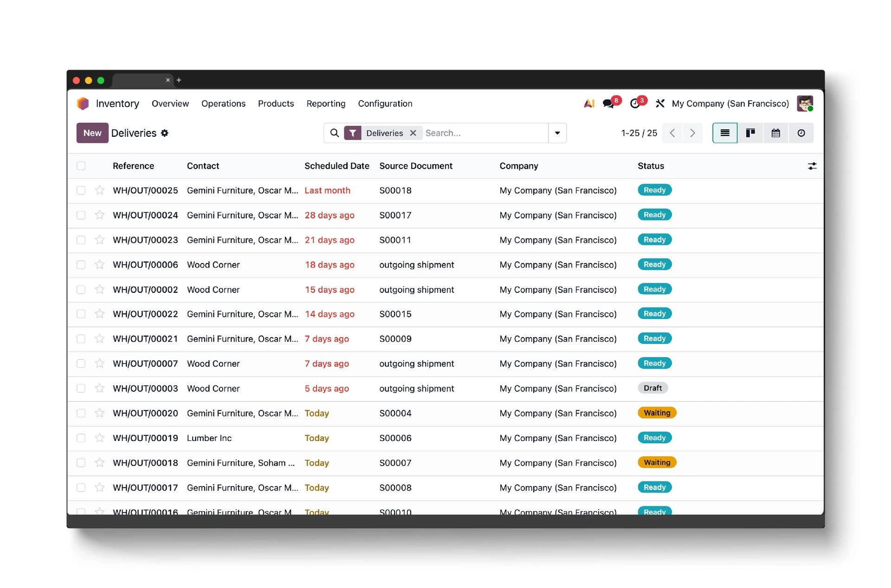Click the 1-25 / 25 pager counter
Image resolution: width=891 pixels, height=588 pixels.
coord(639,133)
